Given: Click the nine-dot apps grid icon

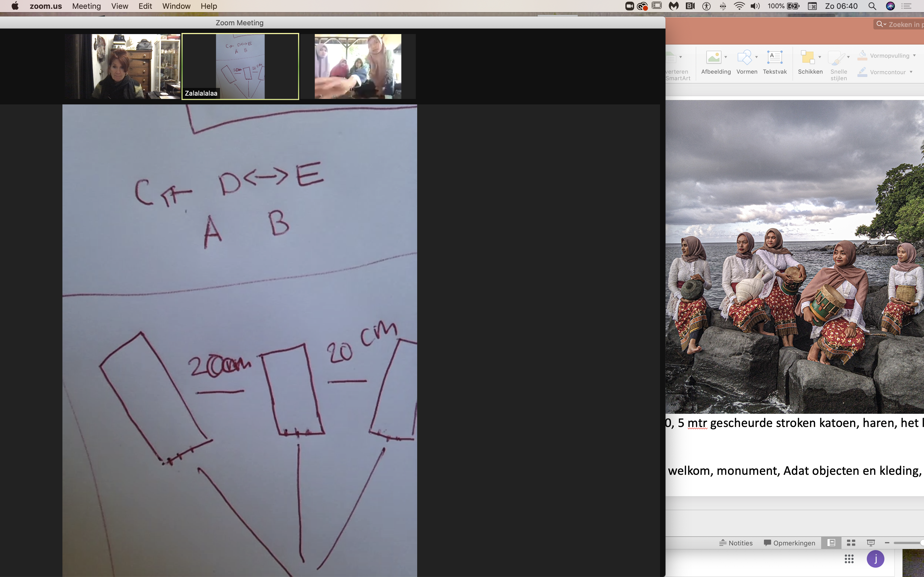Looking at the screenshot, I should click(x=849, y=559).
